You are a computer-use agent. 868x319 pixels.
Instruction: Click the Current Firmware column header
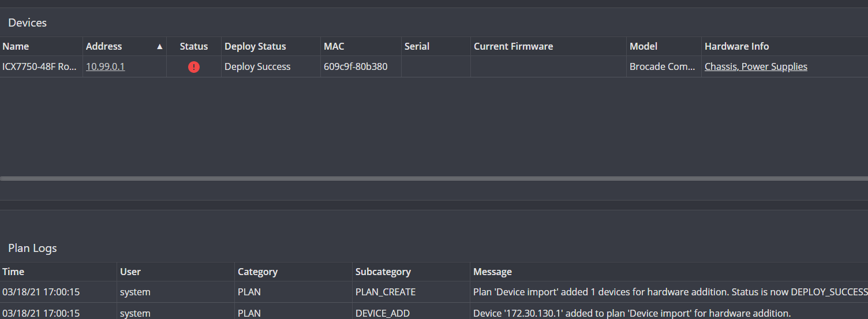[x=513, y=47]
